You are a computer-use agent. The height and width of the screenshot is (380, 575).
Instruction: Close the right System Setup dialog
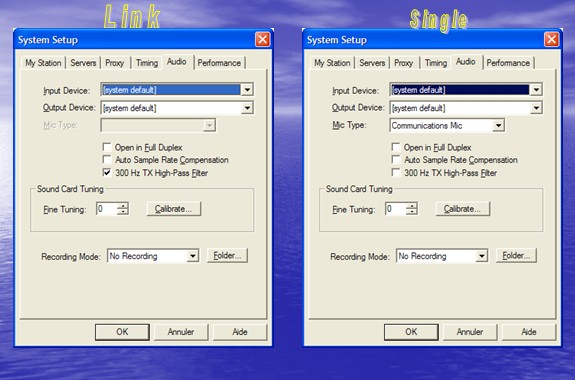coord(551,40)
